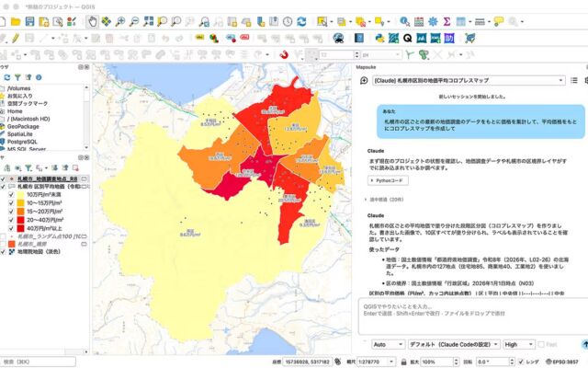Enable snapping with the red magnet icon
The height and width of the screenshot is (368, 588).
point(284,54)
